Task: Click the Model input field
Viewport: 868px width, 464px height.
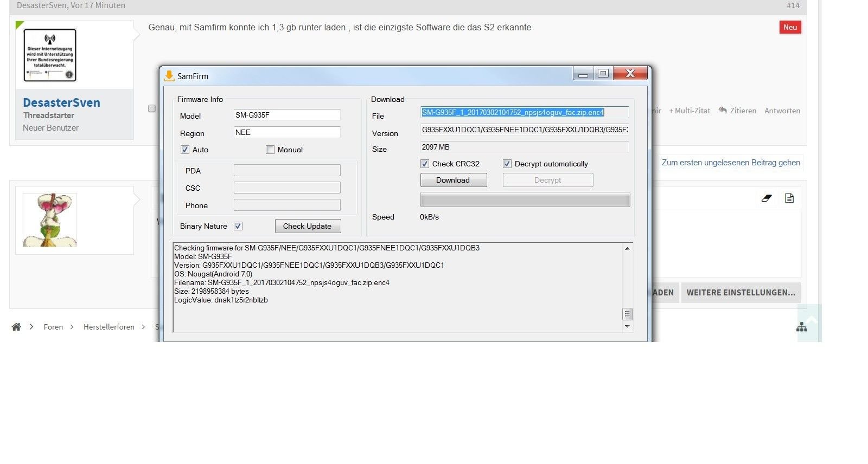Action: pos(287,115)
